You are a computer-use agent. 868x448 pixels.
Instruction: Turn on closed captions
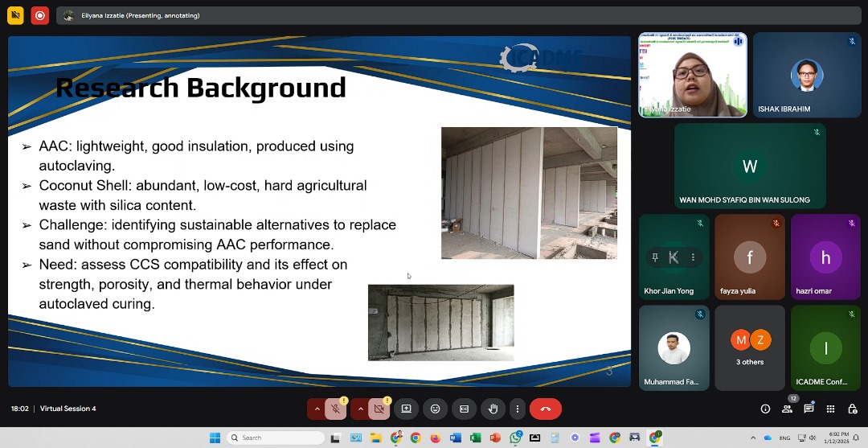(x=464, y=409)
